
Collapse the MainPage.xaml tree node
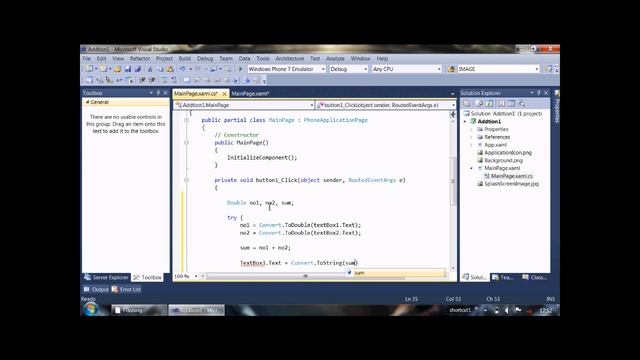[x=472, y=168]
